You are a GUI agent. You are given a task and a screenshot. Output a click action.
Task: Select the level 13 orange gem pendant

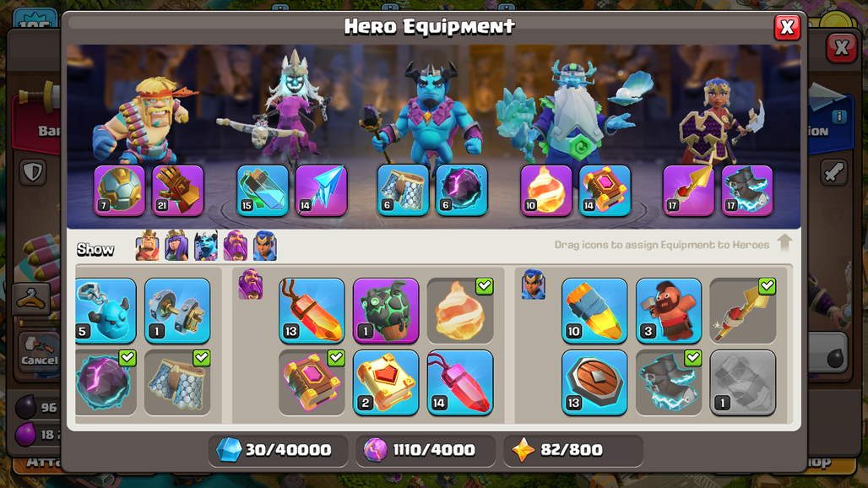(312, 311)
